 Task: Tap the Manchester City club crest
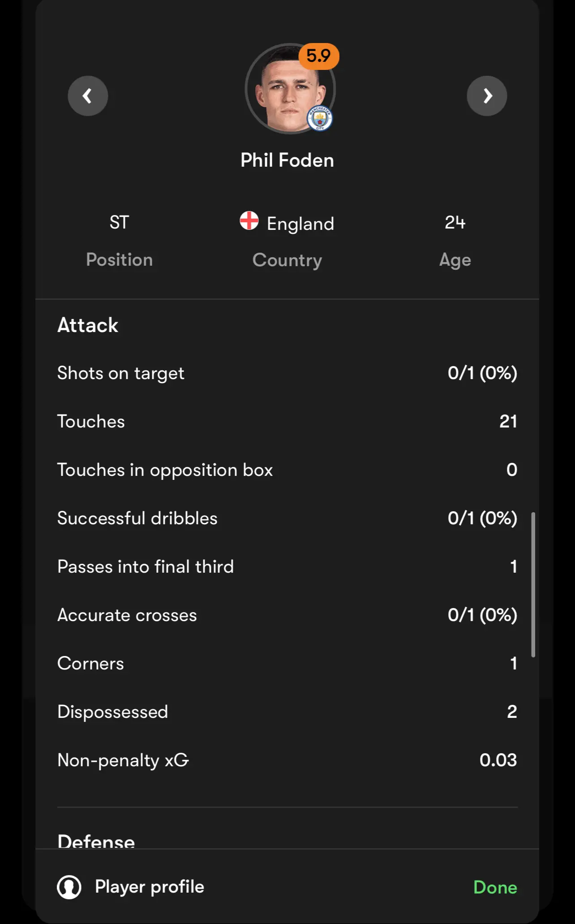click(x=320, y=119)
